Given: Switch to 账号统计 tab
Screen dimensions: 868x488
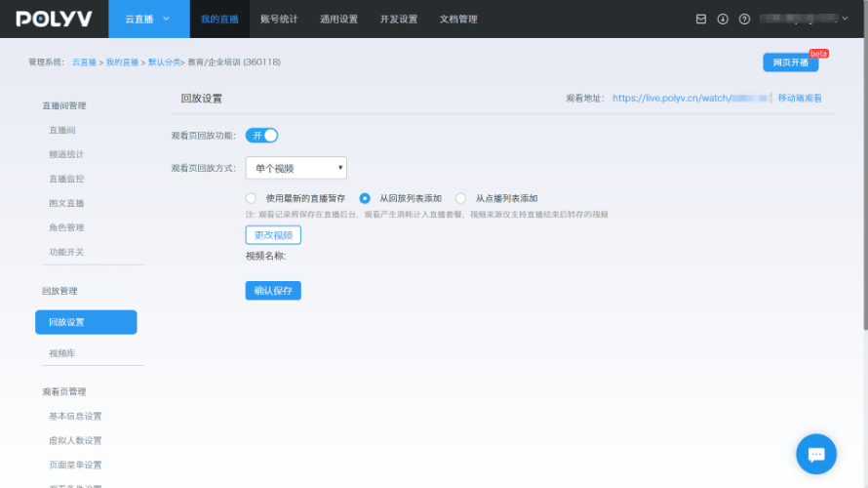Looking at the screenshot, I should coord(280,20).
